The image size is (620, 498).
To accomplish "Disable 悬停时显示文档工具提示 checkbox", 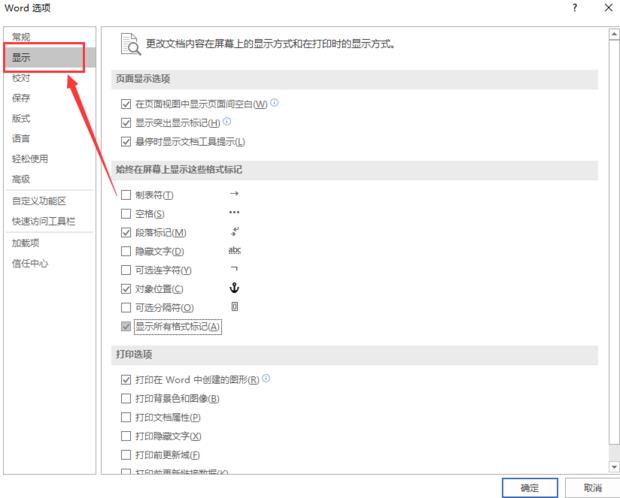I will [x=125, y=142].
